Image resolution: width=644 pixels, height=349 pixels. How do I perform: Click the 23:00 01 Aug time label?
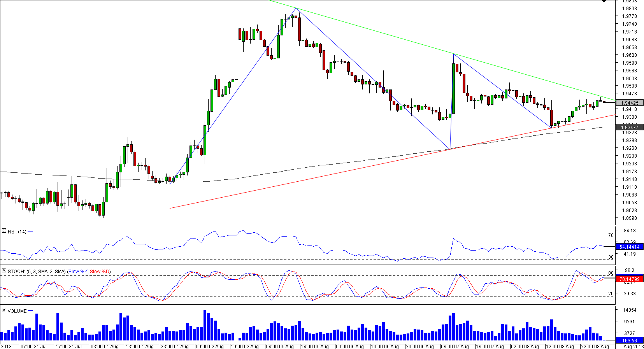pyautogui.click(x=174, y=346)
